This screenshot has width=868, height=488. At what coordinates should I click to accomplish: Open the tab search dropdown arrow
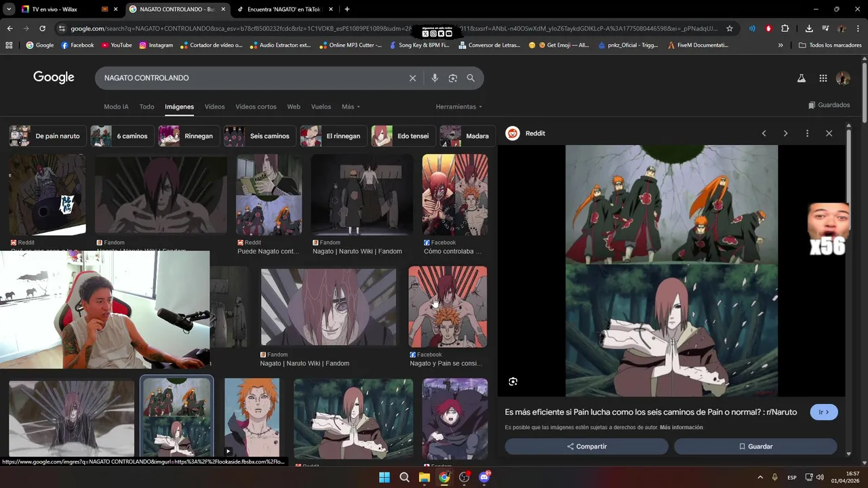pyautogui.click(x=9, y=9)
